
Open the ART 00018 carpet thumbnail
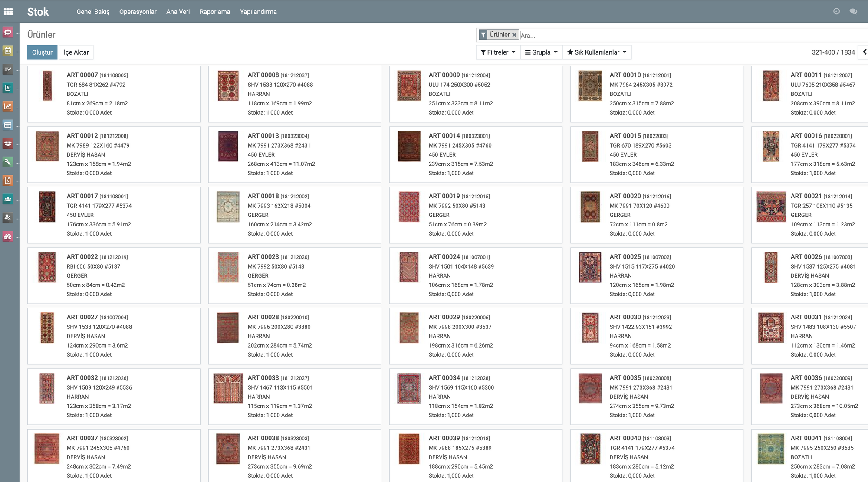pos(228,207)
